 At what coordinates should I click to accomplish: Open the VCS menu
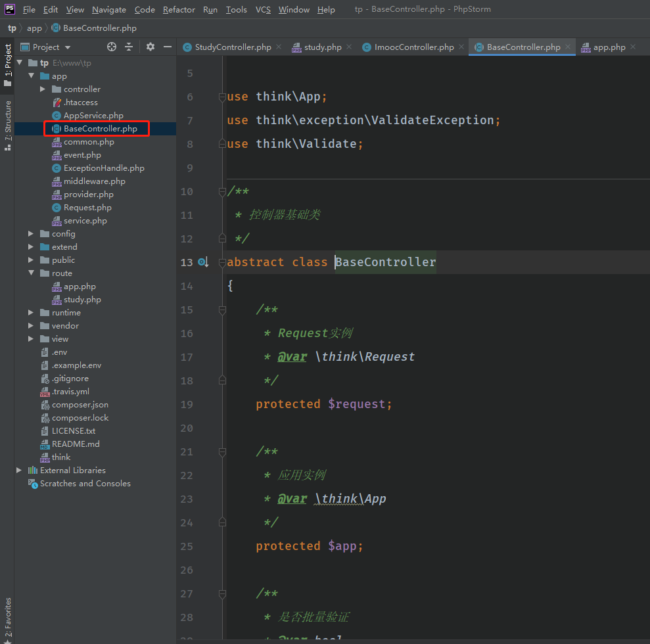263,10
